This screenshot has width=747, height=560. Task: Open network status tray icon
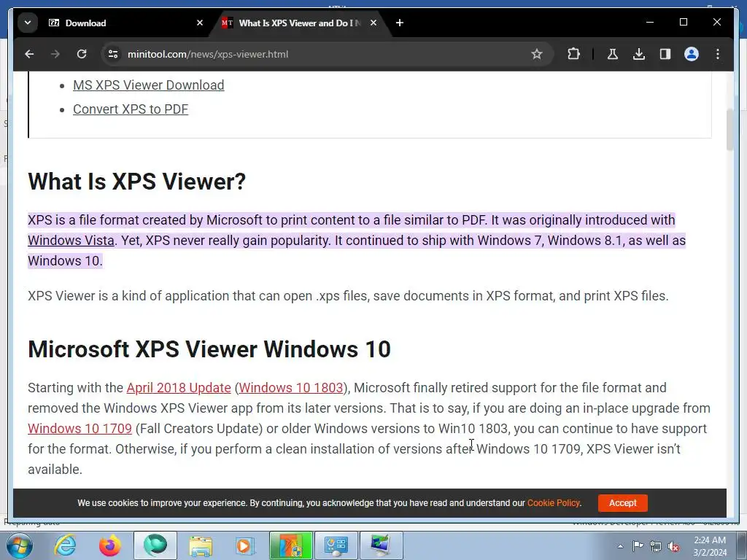click(x=656, y=546)
